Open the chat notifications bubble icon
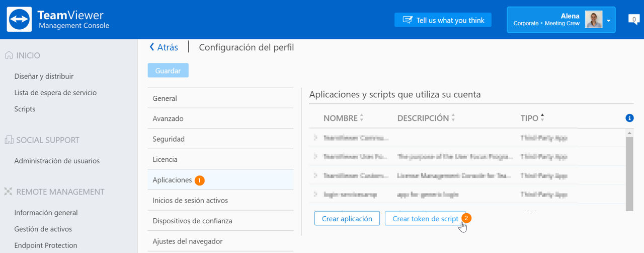This screenshot has width=644, height=253. (634, 20)
